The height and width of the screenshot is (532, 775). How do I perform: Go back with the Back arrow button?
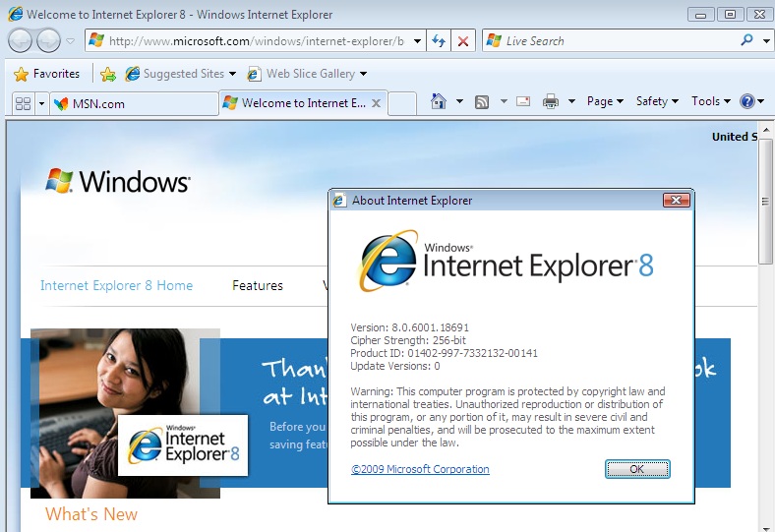21,41
